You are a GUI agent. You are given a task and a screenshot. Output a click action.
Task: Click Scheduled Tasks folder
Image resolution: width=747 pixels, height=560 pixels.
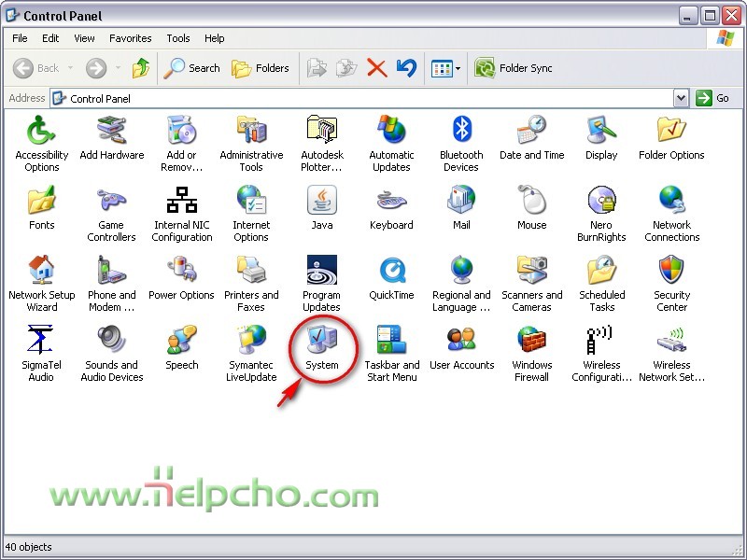coord(601,284)
